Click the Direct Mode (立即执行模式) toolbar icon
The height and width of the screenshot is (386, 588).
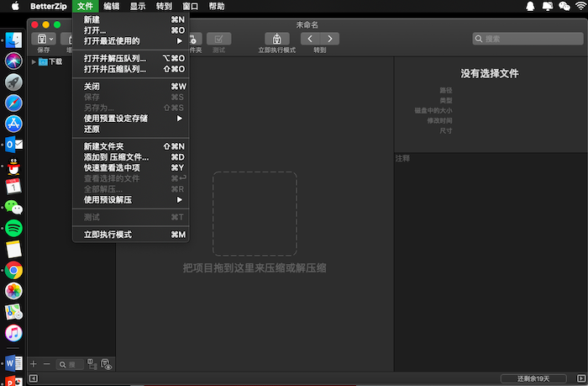[277, 39]
